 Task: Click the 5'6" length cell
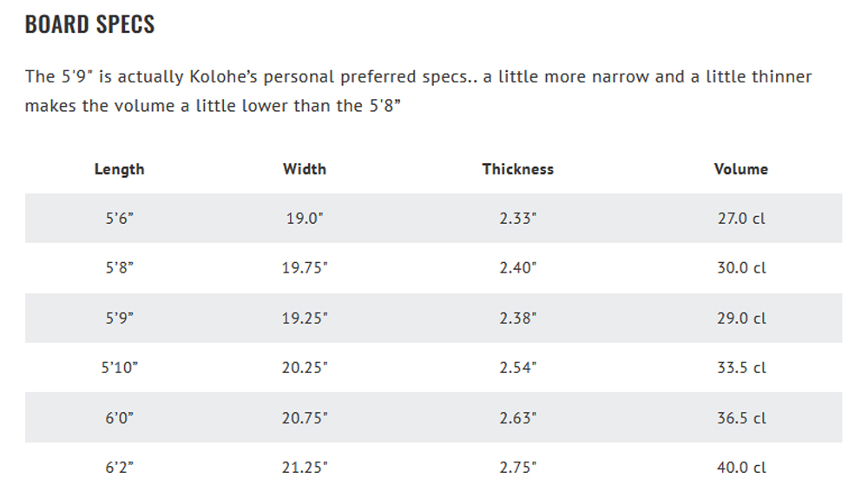point(120,218)
